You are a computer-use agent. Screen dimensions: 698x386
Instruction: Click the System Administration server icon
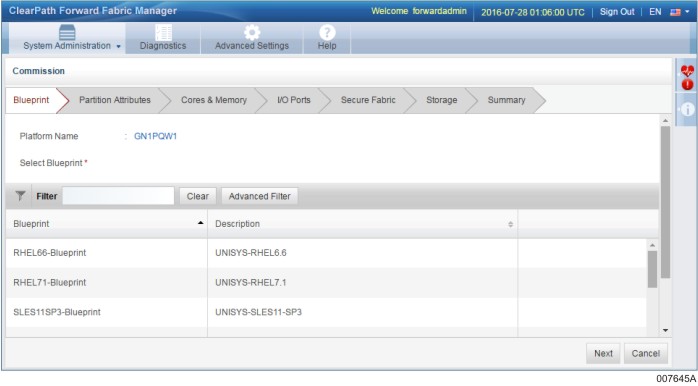(x=67, y=33)
